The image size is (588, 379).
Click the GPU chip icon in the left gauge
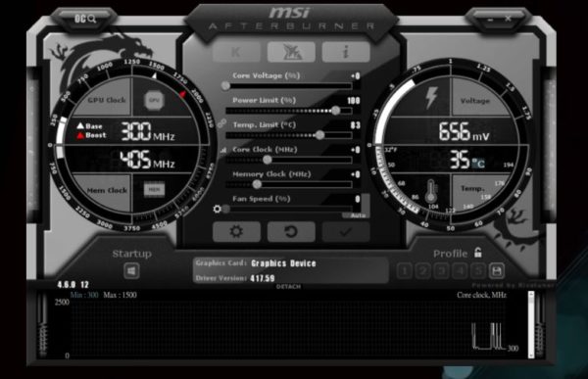[x=154, y=101]
